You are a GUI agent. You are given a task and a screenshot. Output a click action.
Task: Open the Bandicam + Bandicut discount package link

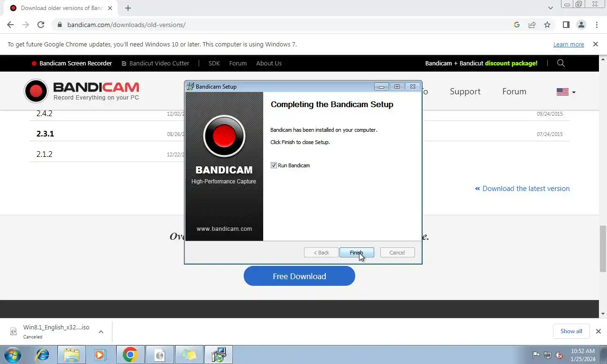coord(481,63)
